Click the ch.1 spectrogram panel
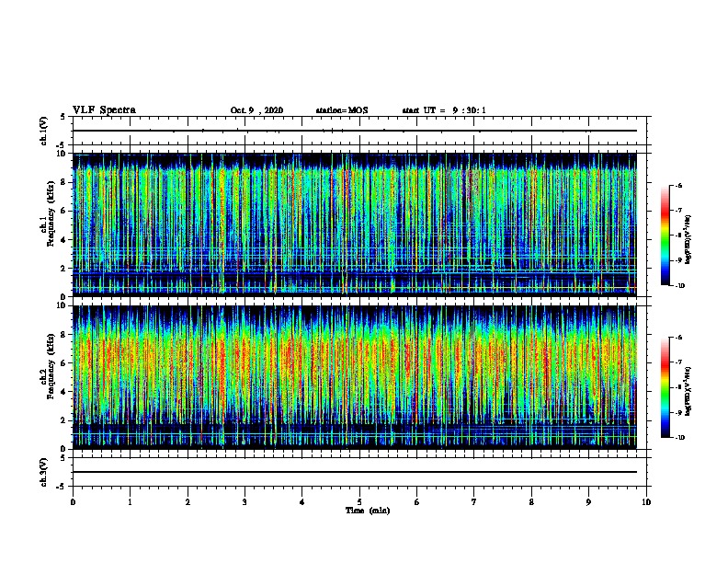This screenshot has width=728, height=563. (355, 224)
